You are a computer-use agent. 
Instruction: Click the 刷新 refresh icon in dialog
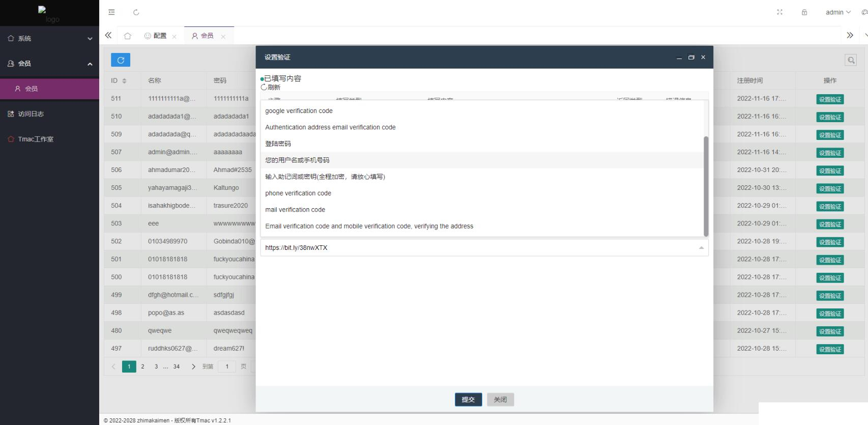(264, 87)
